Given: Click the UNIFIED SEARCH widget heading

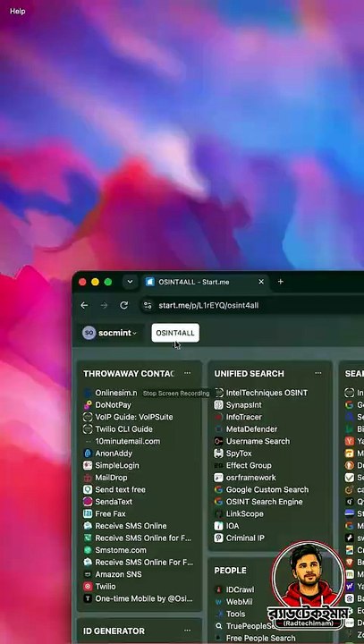Looking at the screenshot, I should click(x=249, y=373).
